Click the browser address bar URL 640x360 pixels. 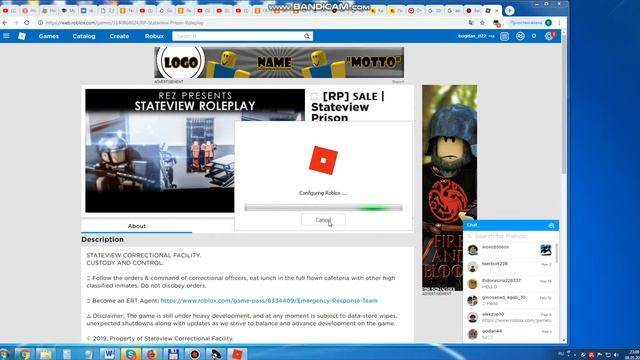[124, 23]
